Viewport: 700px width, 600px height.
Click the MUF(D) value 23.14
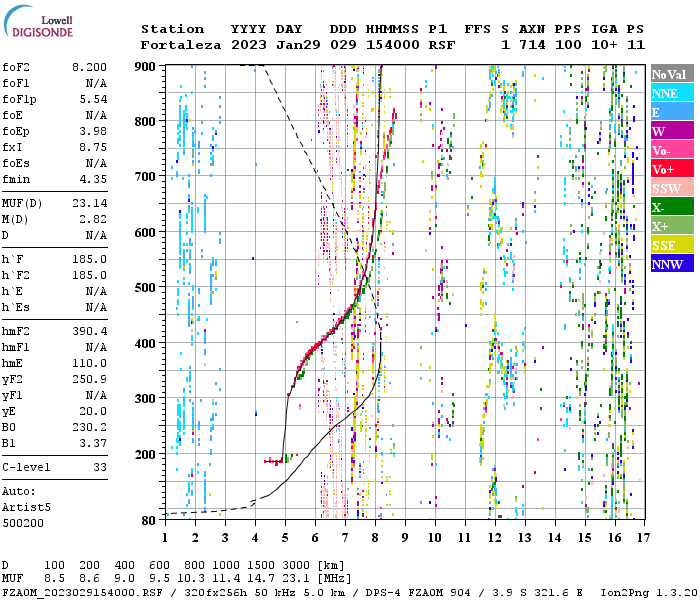coord(89,203)
